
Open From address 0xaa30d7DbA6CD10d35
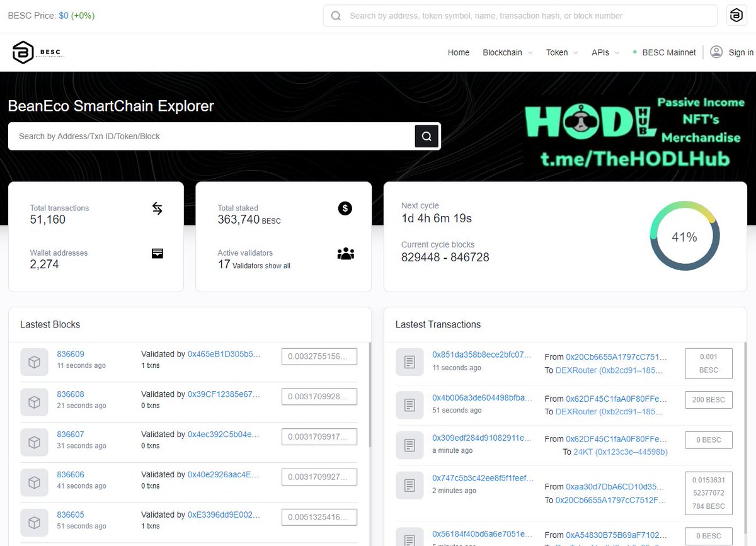pyautogui.click(x=616, y=486)
